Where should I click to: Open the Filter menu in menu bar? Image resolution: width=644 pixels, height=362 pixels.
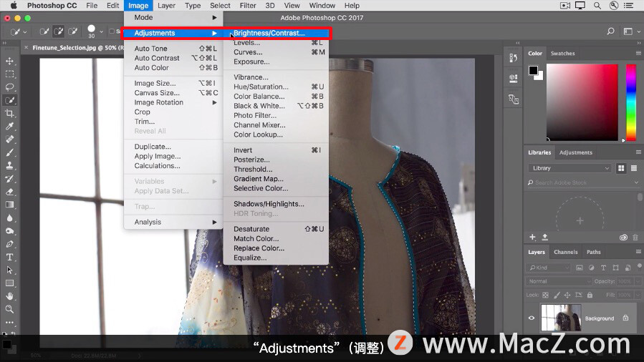(248, 5)
